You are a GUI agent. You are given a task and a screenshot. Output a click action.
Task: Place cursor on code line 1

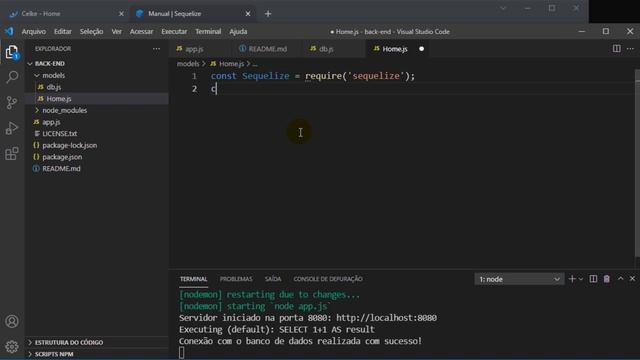click(313, 76)
